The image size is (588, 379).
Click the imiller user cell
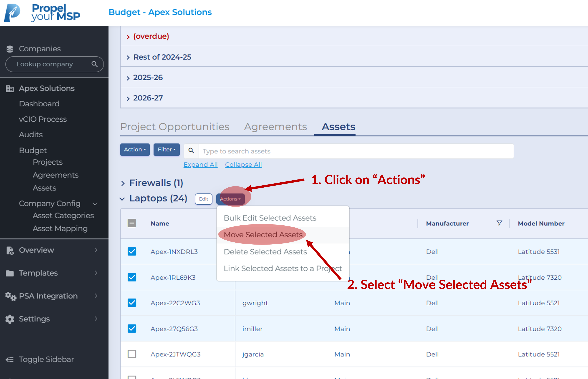pyautogui.click(x=252, y=329)
